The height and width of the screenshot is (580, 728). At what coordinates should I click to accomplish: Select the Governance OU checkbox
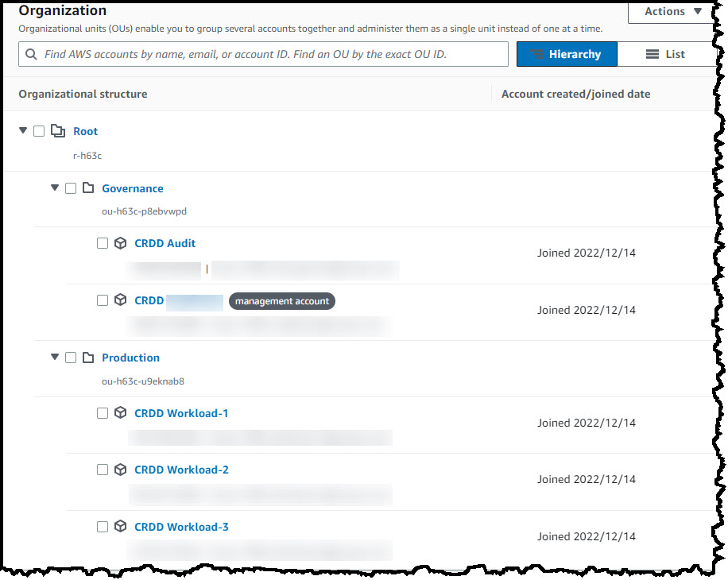point(71,188)
